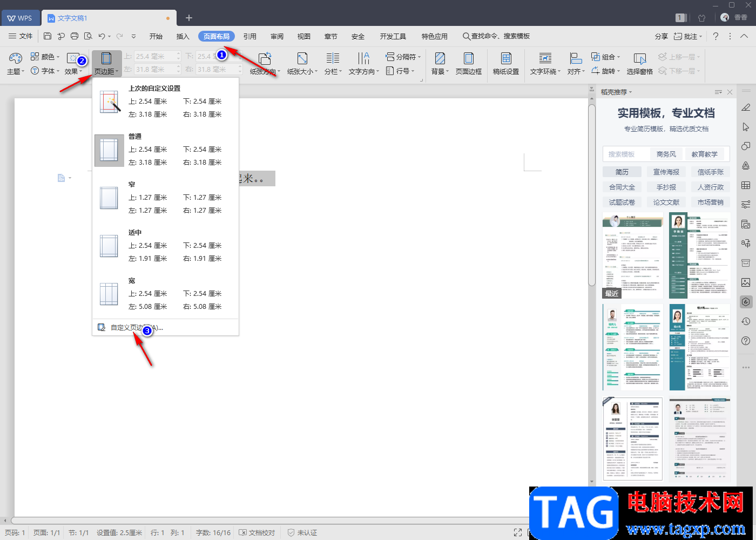Screen dimensions: 756x540
Task: Select the 普通 (Normal) margin preset
Action: click(165, 150)
